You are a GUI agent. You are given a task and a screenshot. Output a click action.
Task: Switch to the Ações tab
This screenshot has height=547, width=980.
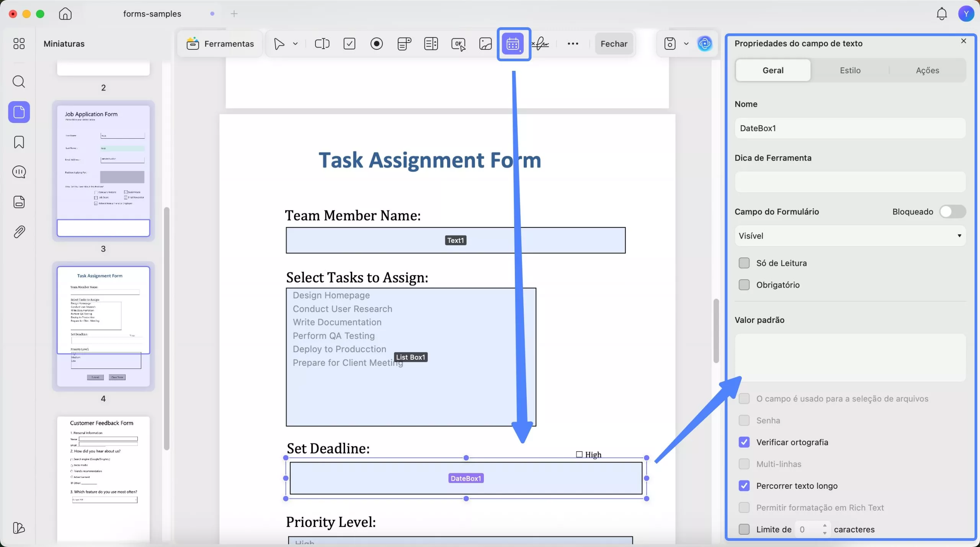point(927,70)
